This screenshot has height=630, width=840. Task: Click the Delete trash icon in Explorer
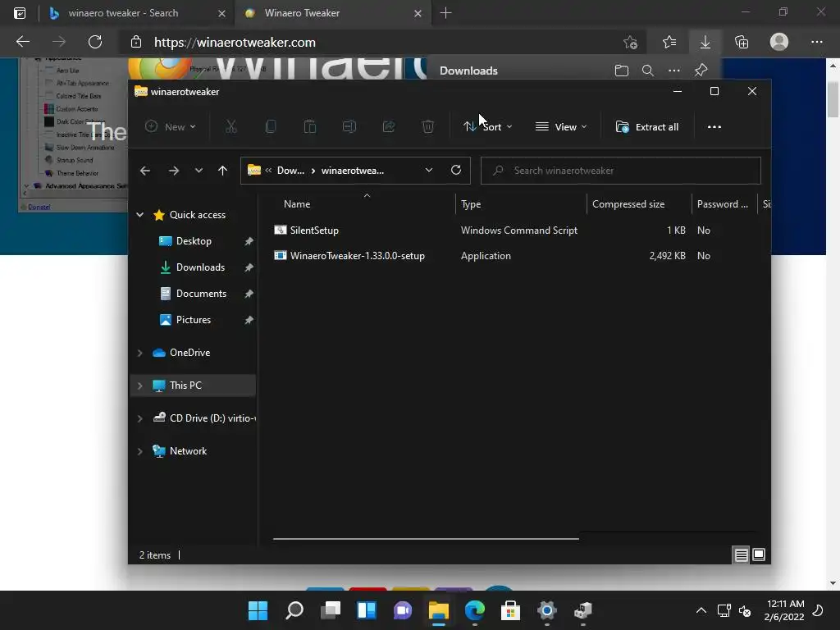(428, 127)
